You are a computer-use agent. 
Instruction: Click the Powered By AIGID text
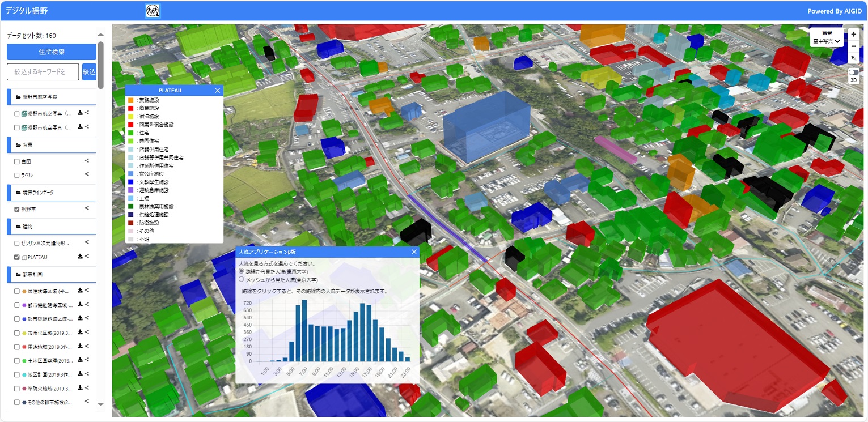834,11
